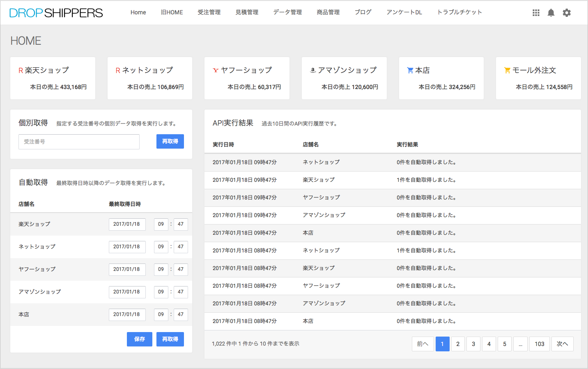
Task: Click the DROP SHIPPERS logo
Action: pos(56,13)
